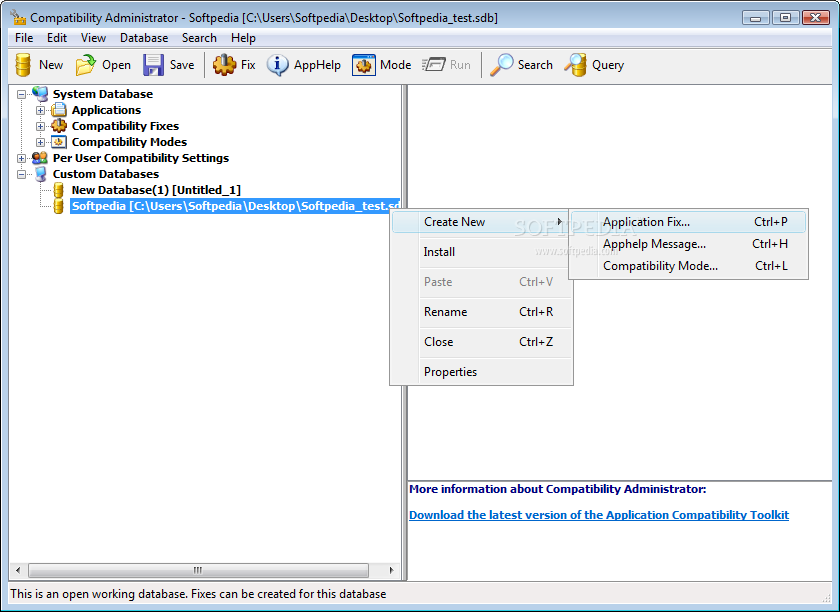The height and width of the screenshot is (612, 840).
Task: Click the Mode toolbar icon
Action: (x=364, y=65)
